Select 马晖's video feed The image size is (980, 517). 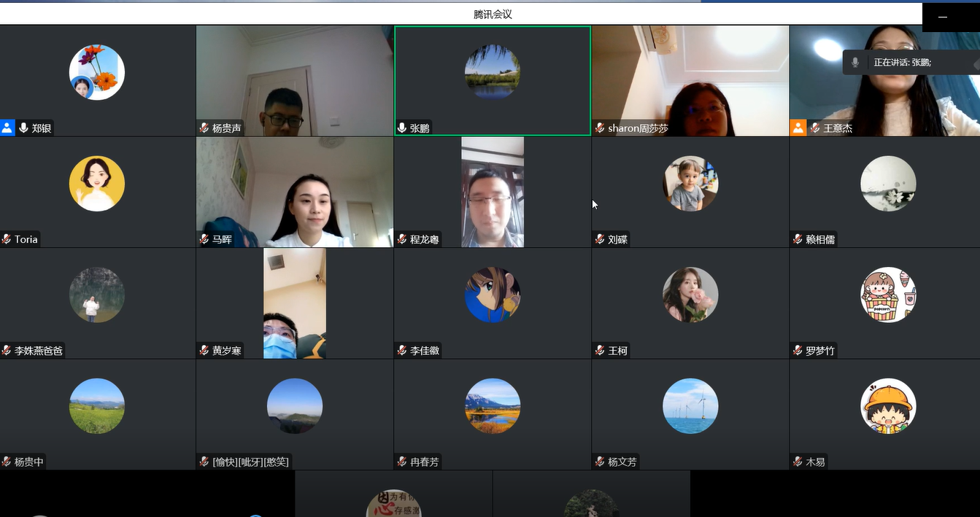295,193
